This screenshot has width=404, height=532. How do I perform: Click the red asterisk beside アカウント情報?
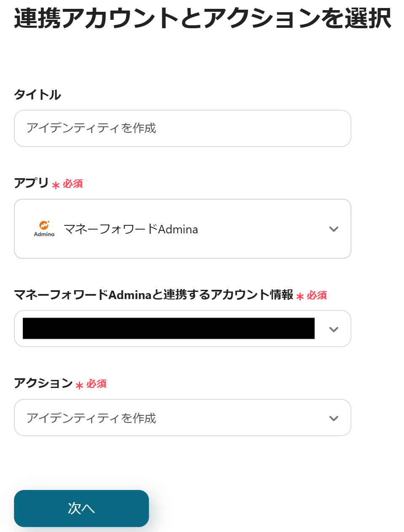coord(300,297)
